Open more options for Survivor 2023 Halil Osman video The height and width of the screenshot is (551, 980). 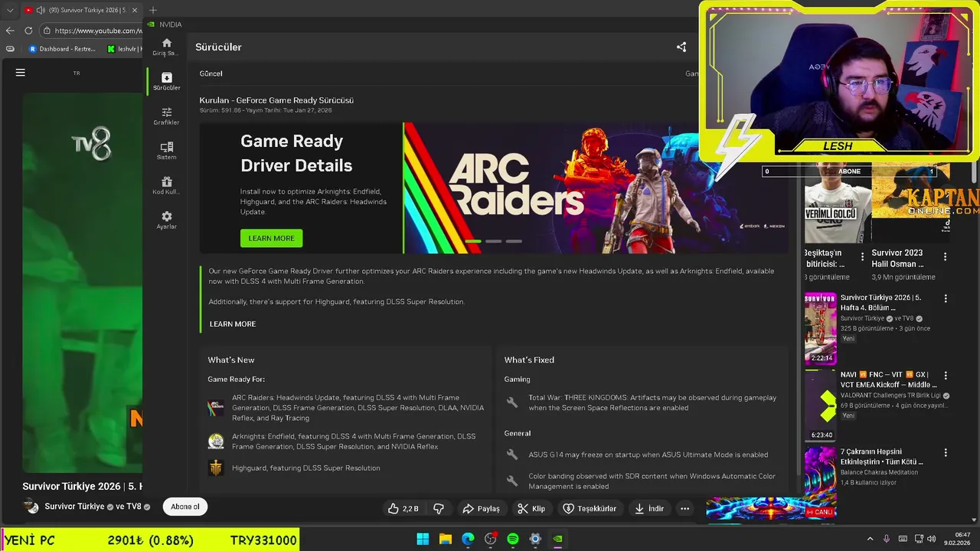[x=945, y=257]
